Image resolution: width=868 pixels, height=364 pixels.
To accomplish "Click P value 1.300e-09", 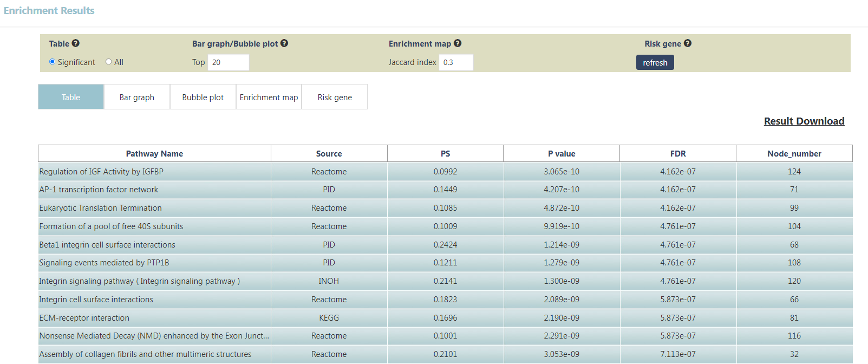I will 562,281.
